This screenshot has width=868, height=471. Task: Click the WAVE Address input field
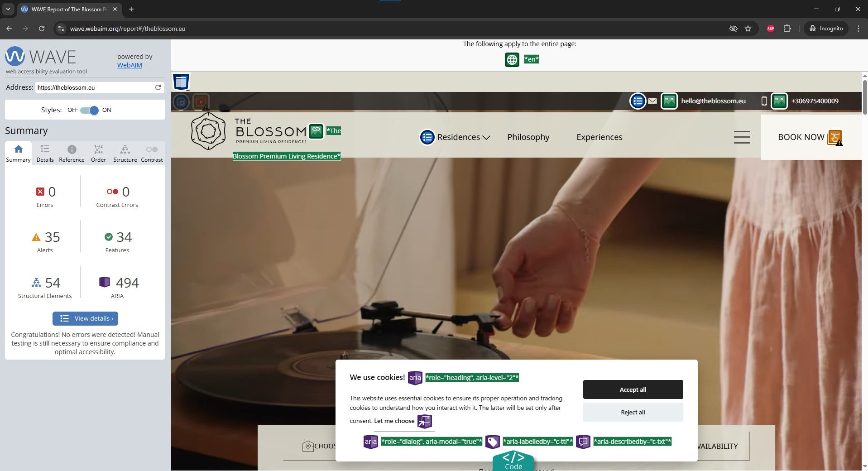(94, 87)
